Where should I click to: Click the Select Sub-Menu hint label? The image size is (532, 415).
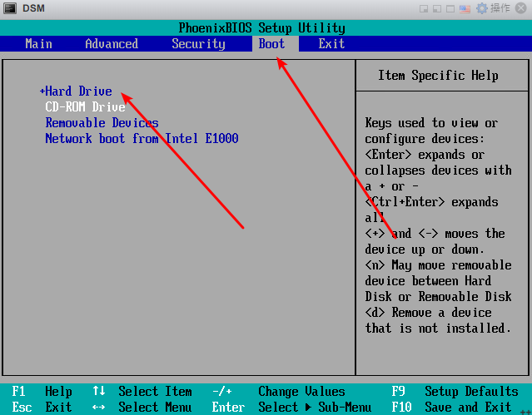(x=315, y=407)
